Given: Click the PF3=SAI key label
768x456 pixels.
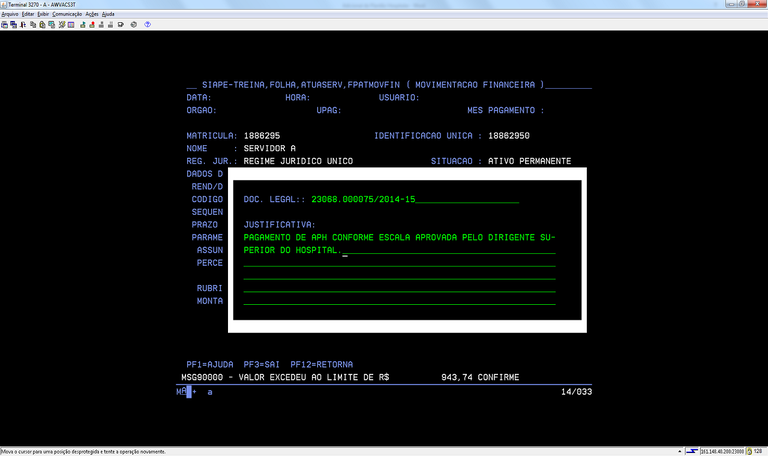Looking at the screenshot, I should [261, 364].
